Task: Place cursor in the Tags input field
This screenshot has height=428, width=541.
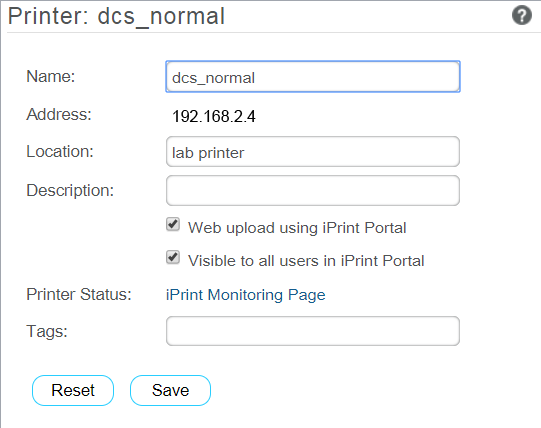Action: pyautogui.click(x=313, y=331)
